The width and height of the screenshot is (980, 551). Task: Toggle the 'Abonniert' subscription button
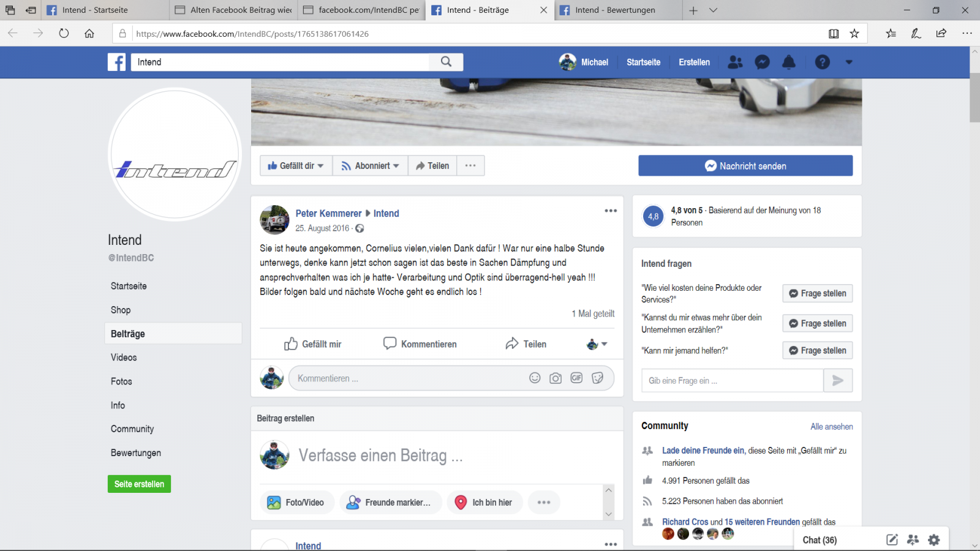coord(371,166)
